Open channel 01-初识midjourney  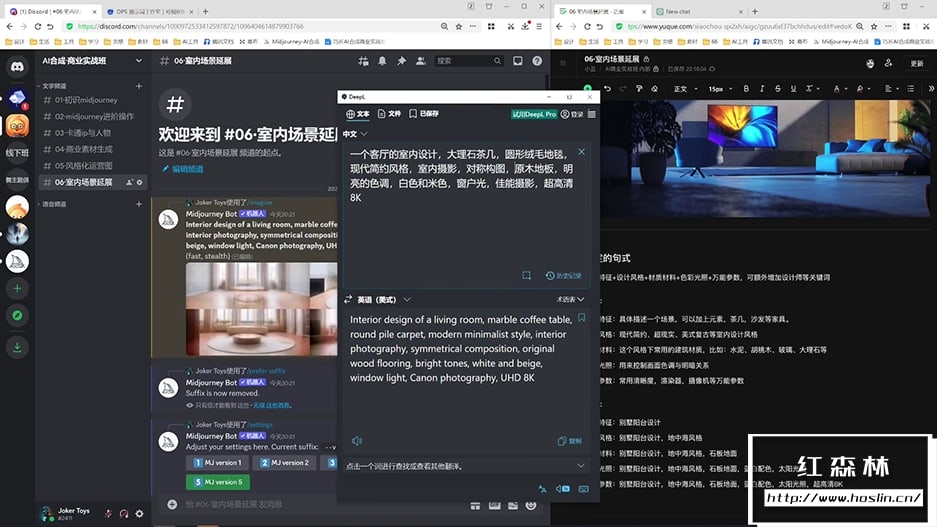pyautogui.click(x=86, y=100)
